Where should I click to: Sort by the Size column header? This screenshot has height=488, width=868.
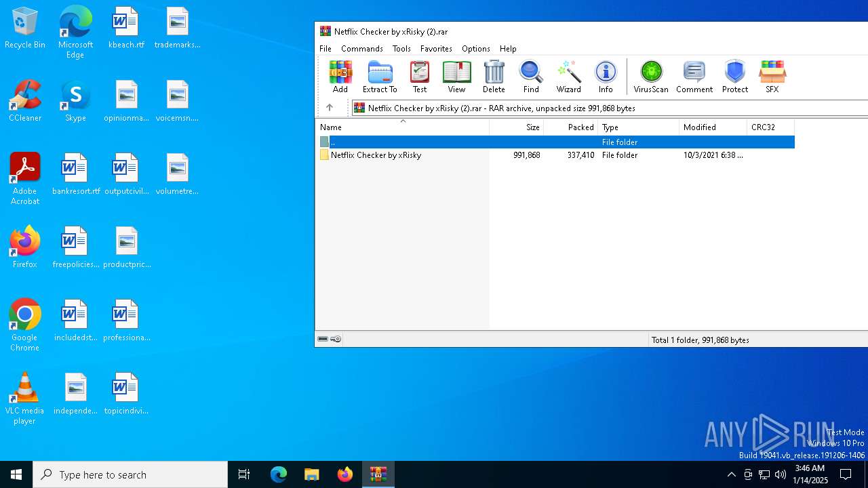517,127
